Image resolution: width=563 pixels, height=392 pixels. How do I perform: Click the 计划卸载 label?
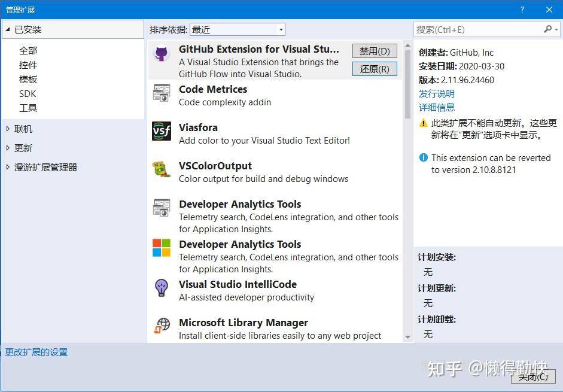(437, 320)
